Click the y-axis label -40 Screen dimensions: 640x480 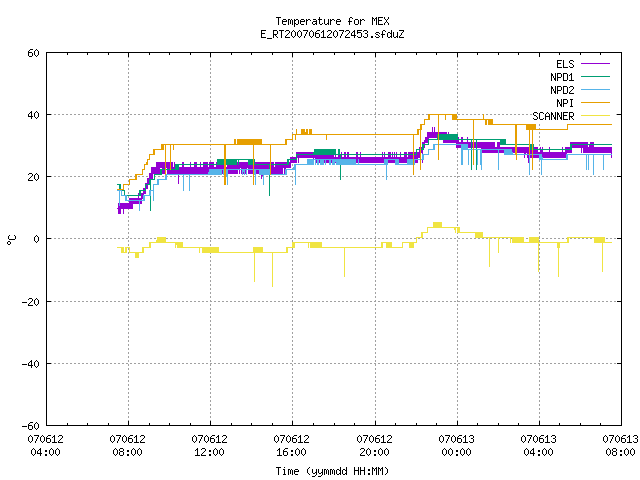(31, 364)
